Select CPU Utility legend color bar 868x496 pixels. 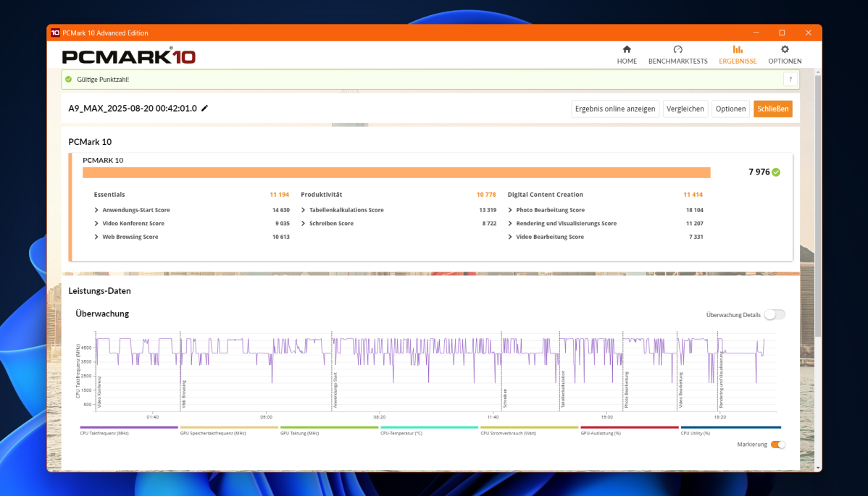[731, 427]
